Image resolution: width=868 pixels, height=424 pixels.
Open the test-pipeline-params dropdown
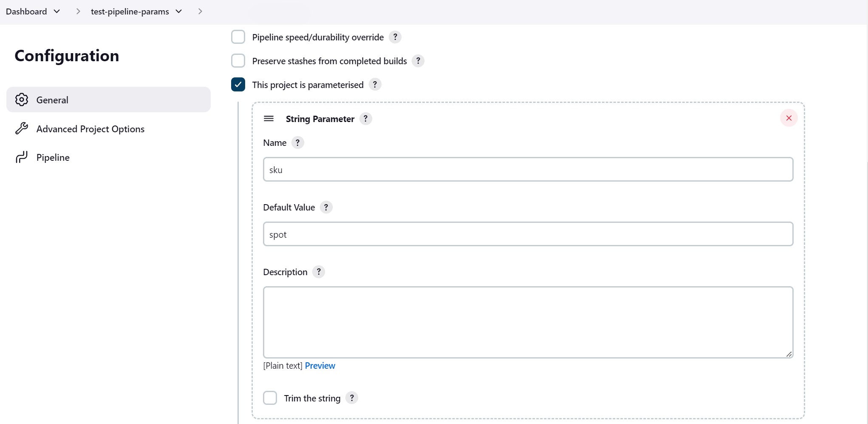point(179,11)
